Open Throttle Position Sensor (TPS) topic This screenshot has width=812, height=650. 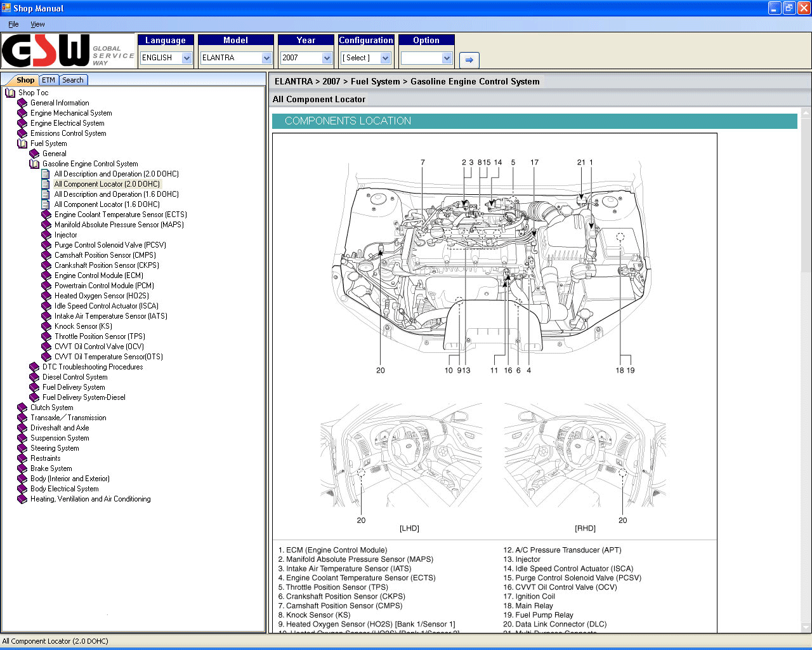point(100,336)
